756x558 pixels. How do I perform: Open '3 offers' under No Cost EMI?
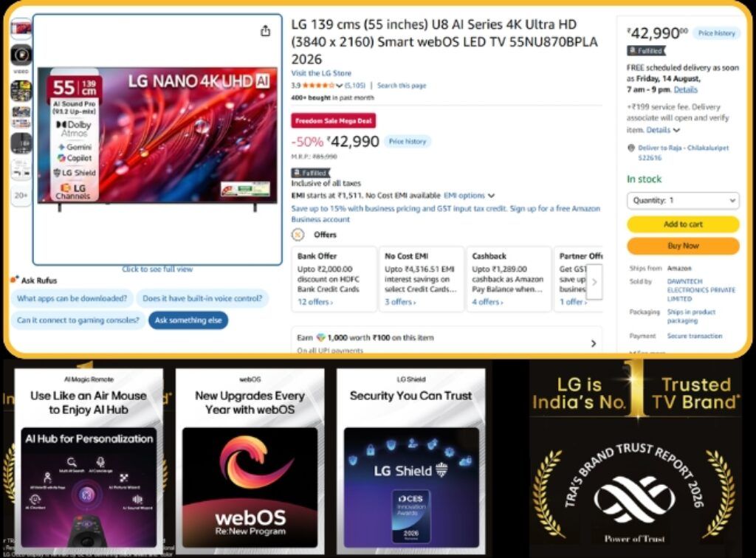(400, 302)
